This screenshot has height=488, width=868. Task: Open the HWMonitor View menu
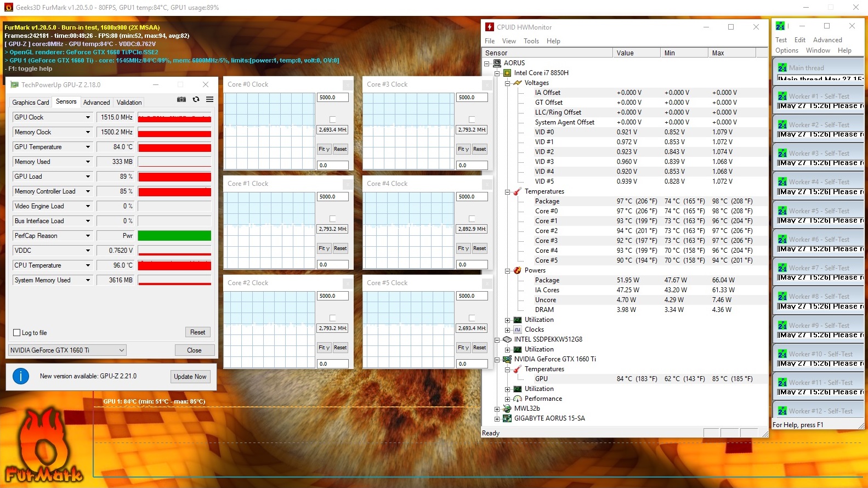(509, 41)
